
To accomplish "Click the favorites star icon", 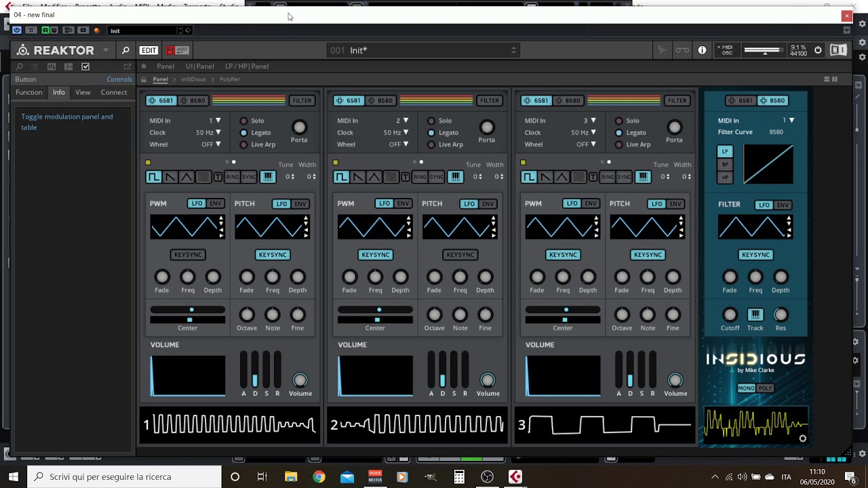I will (x=144, y=66).
